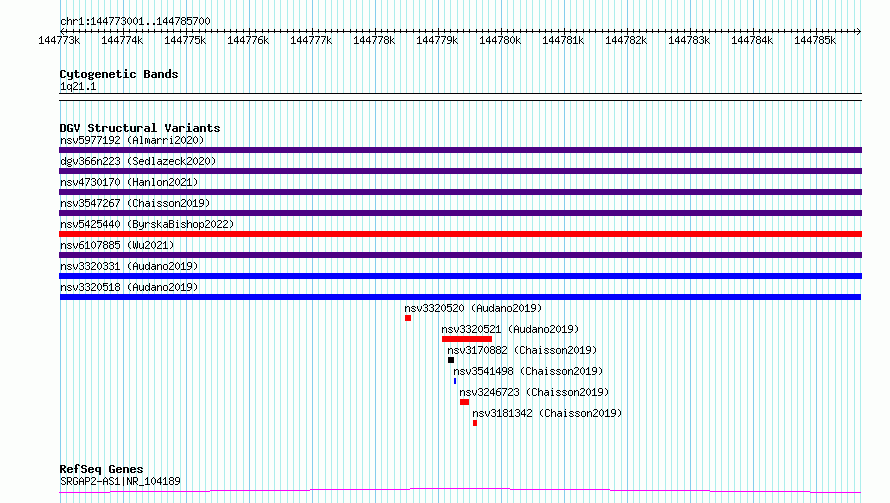Screen dimensions: 890x503
Task: Click ruler position 144780k
Action: click(x=500, y=40)
